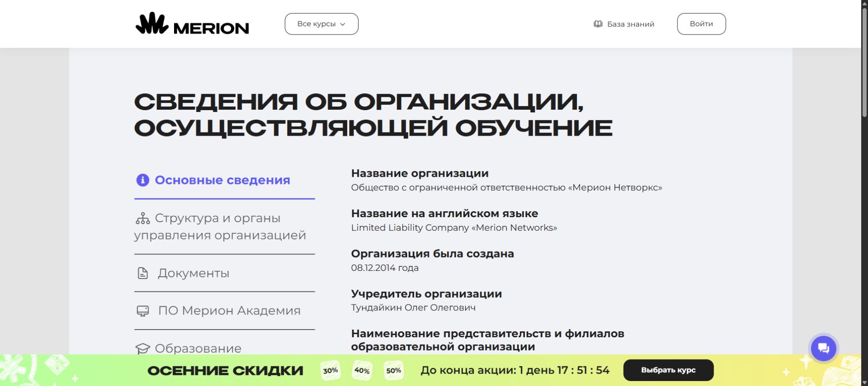The width and height of the screenshot is (868, 386).
Task: Click the 40% discount badge
Action: pos(362,370)
